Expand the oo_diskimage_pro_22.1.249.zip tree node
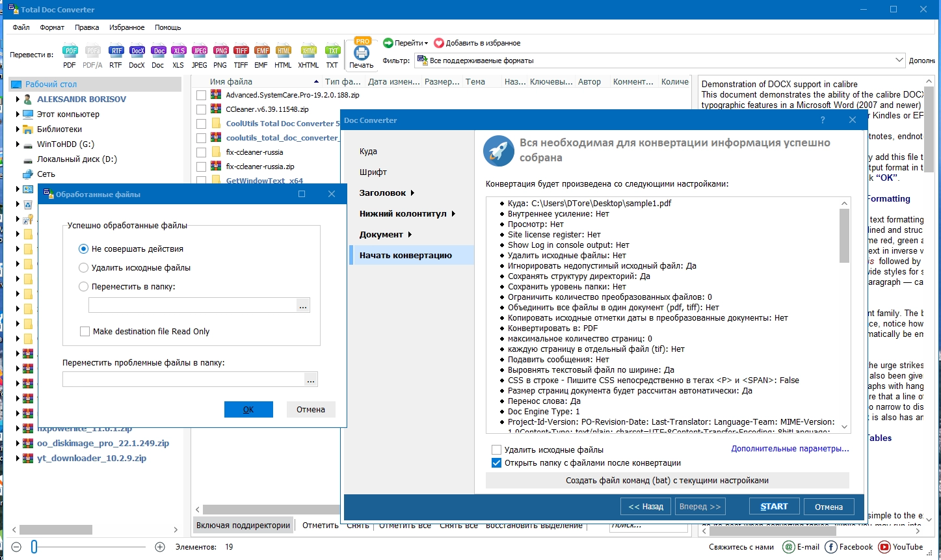941x560 pixels. pyautogui.click(x=18, y=443)
